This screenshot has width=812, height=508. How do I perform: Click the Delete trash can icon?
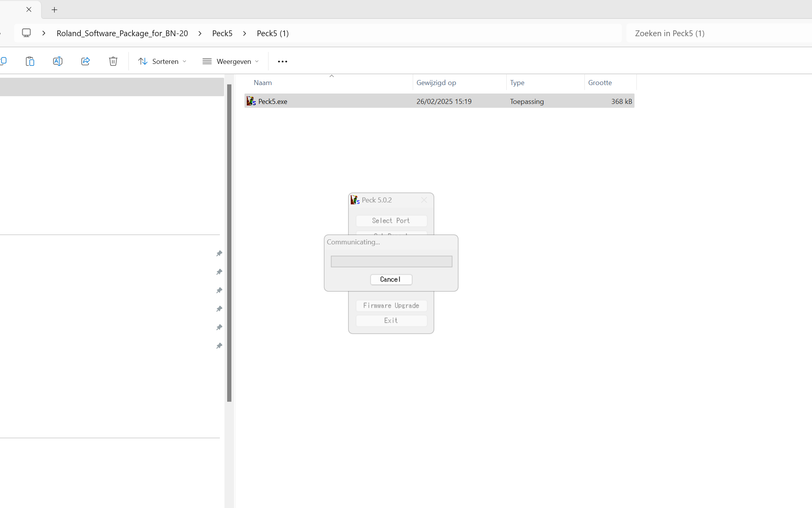(113, 61)
